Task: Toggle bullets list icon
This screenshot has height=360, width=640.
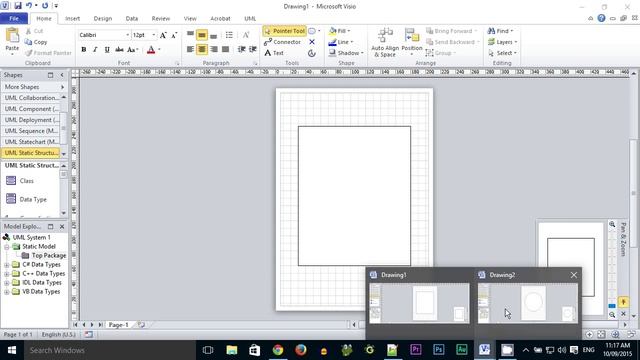Action: point(229,35)
